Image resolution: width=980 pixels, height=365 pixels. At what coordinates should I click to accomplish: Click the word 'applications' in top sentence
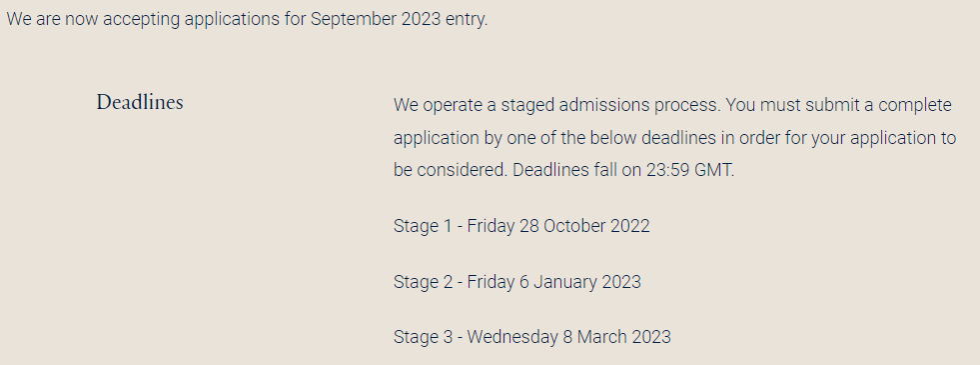coord(232,19)
